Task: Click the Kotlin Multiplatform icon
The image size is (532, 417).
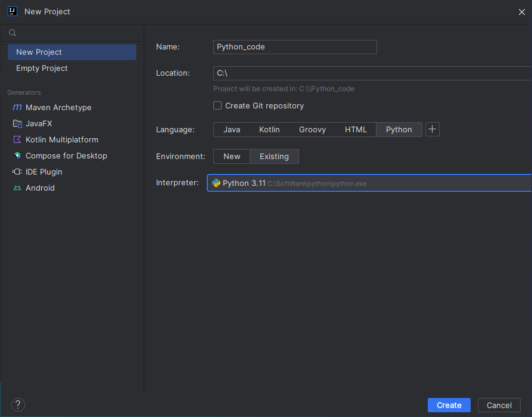Action: point(17,140)
